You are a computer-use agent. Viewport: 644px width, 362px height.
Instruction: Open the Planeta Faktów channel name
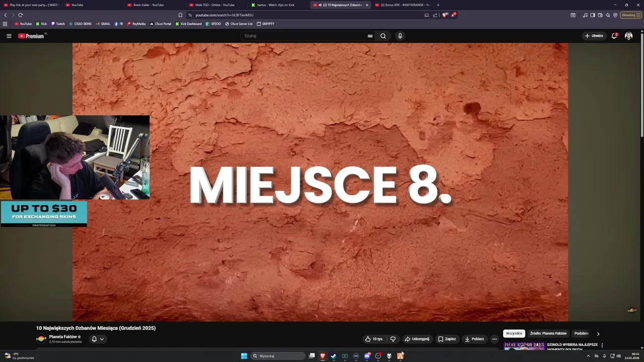tap(63, 337)
